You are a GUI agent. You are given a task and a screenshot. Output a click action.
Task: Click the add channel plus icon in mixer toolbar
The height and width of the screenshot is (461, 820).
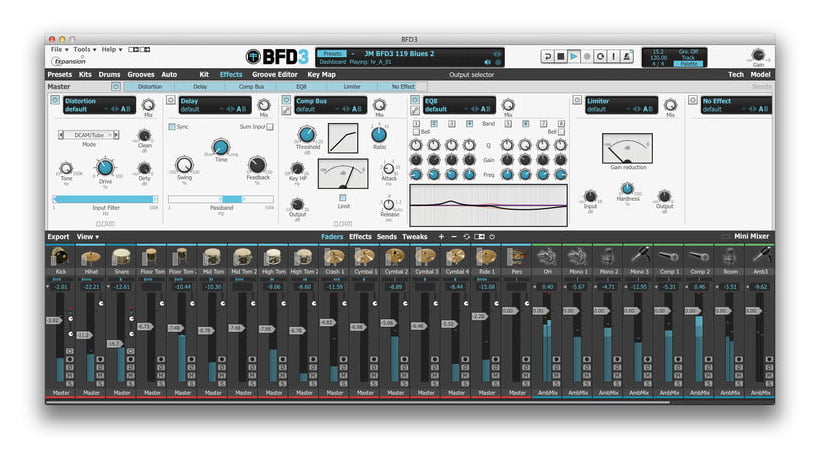click(x=441, y=237)
